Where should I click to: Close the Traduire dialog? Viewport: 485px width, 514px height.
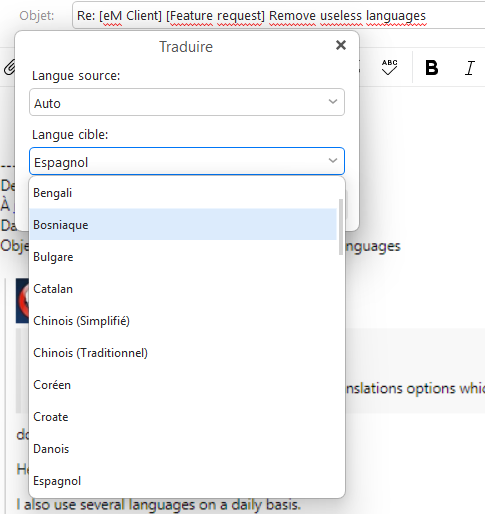(341, 45)
